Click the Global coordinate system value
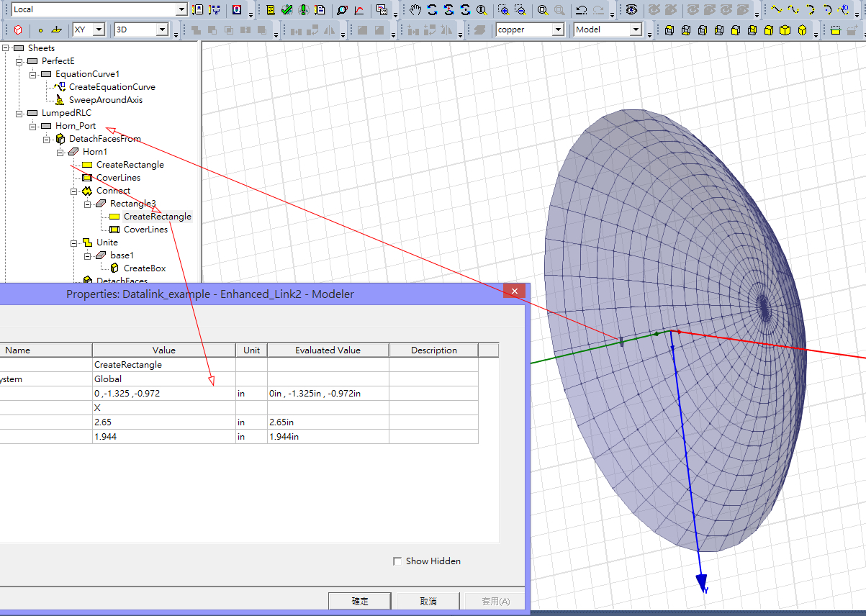The height and width of the screenshot is (616, 866). (x=164, y=379)
